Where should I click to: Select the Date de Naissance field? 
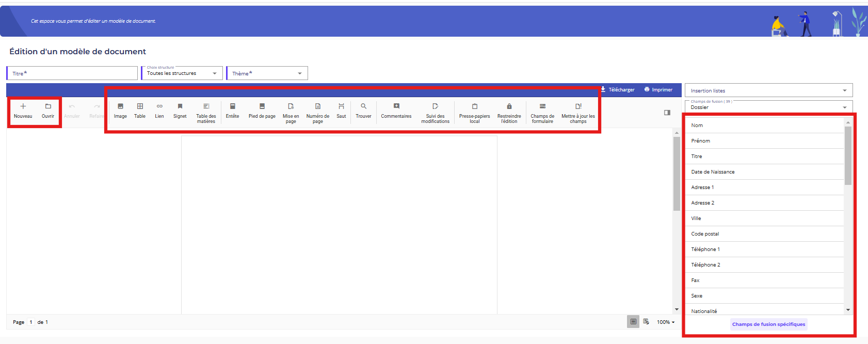tap(713, 172)
